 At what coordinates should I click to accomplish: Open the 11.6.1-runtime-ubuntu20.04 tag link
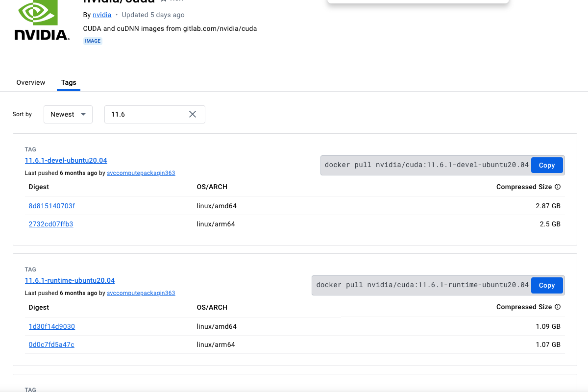(x=70, y=280)
